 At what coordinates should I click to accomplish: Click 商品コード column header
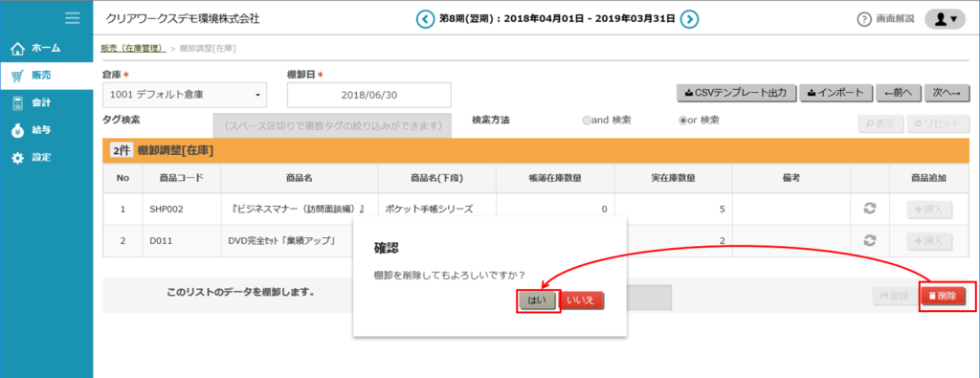(x=181, y=179)
